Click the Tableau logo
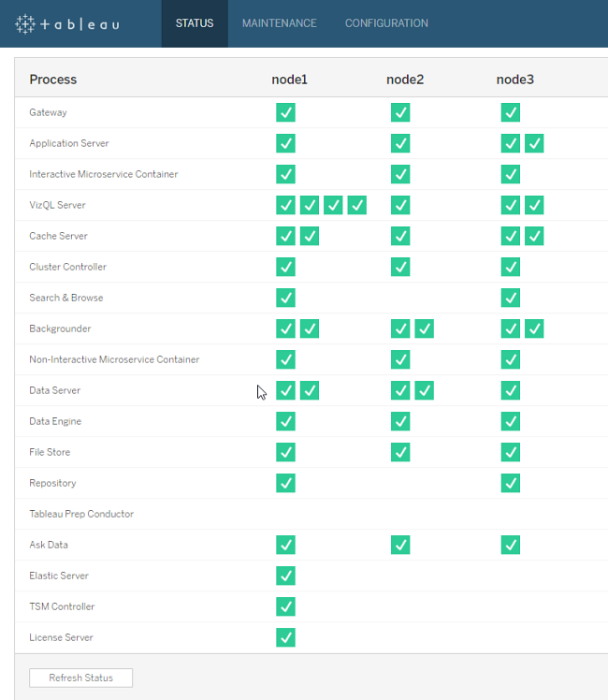This screenshot has height=700, width=608. pos(67,23)
